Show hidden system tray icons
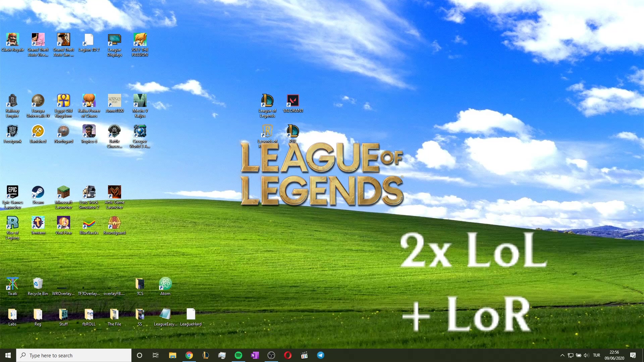Image resolution: width=644 pixels, height=362 pixels. [x=562, y=355]
